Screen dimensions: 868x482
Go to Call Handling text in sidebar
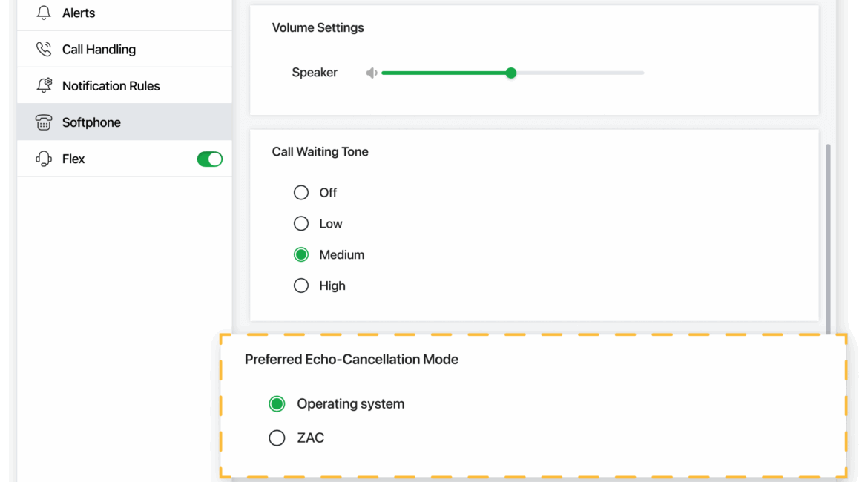coord(99,50)
